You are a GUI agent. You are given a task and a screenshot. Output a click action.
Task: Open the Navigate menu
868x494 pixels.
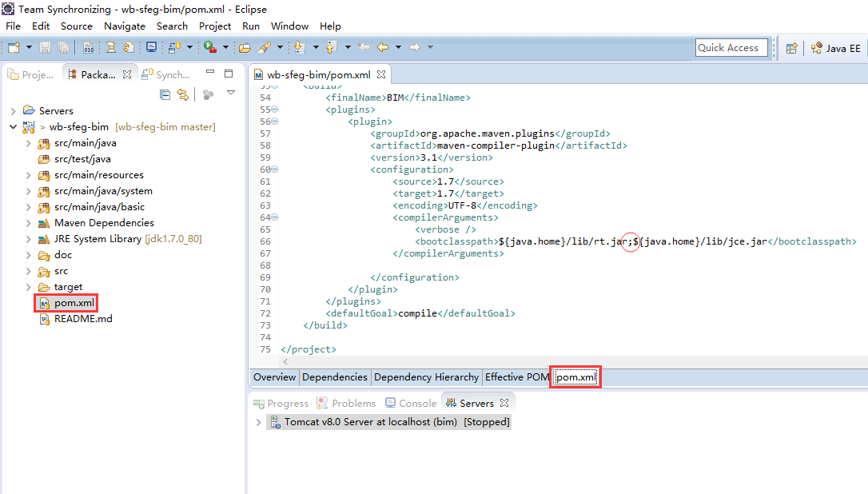(125, 26)
